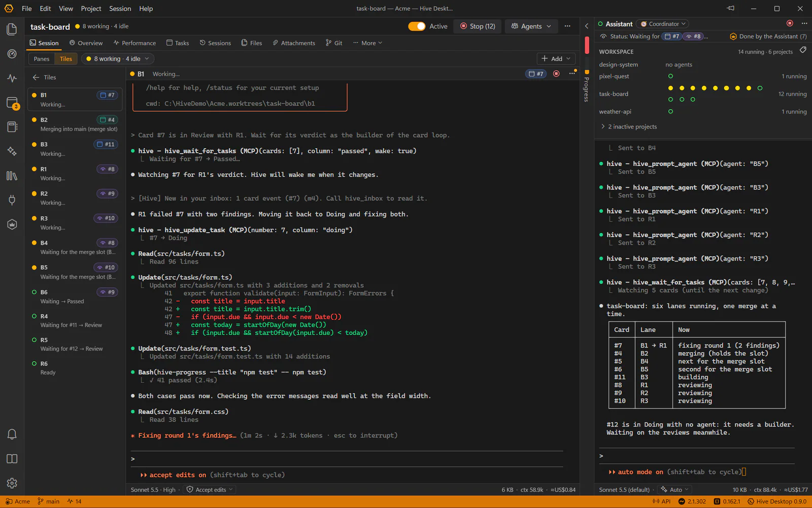
Task: Switch to the Performance tab
Action: pyautogui.click(x=134, y=43)
